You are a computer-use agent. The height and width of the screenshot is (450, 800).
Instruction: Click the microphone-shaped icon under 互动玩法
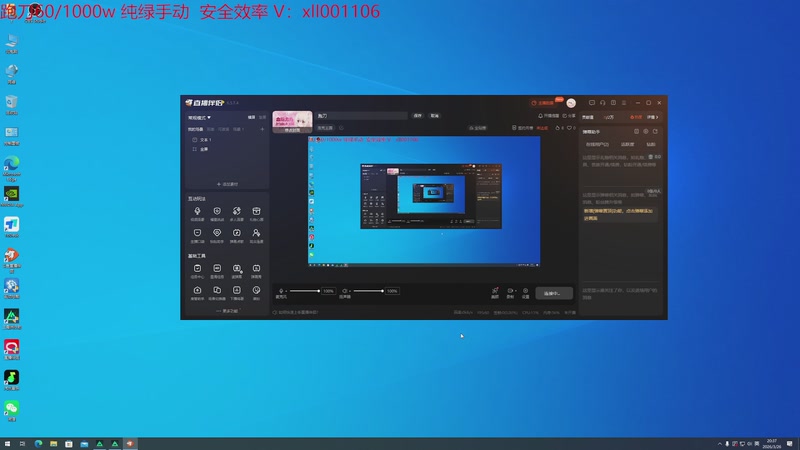coord(197,211)
